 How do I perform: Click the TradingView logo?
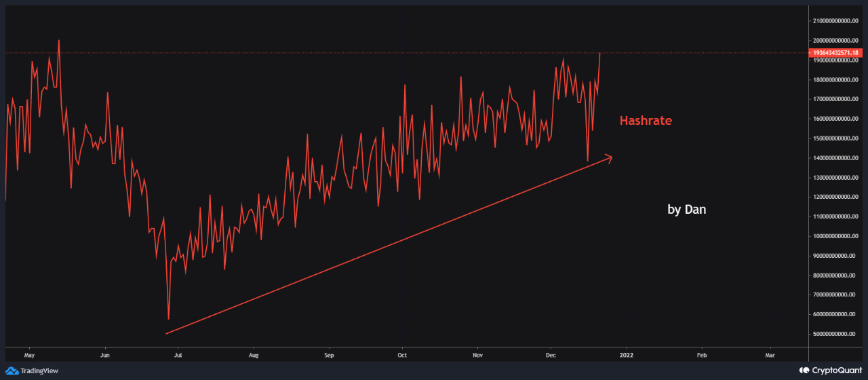pyautogui.click(x=32, y=370)
